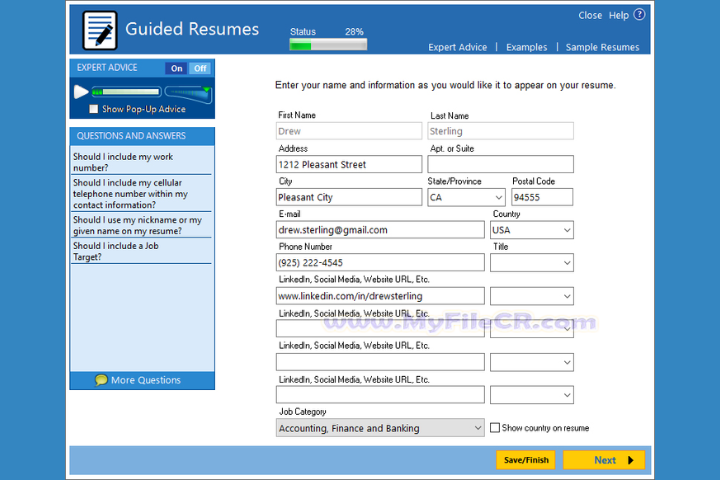This screenshot has width=720, height=480.
Task: Click the City field Pleasant City
Action: click(349, 197)
